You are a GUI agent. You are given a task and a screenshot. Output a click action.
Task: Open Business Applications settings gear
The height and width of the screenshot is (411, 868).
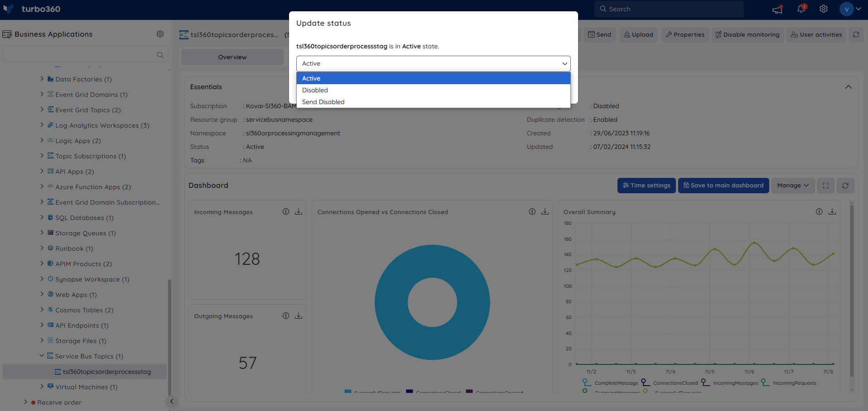pyautogui.click(x=160, y=34)
